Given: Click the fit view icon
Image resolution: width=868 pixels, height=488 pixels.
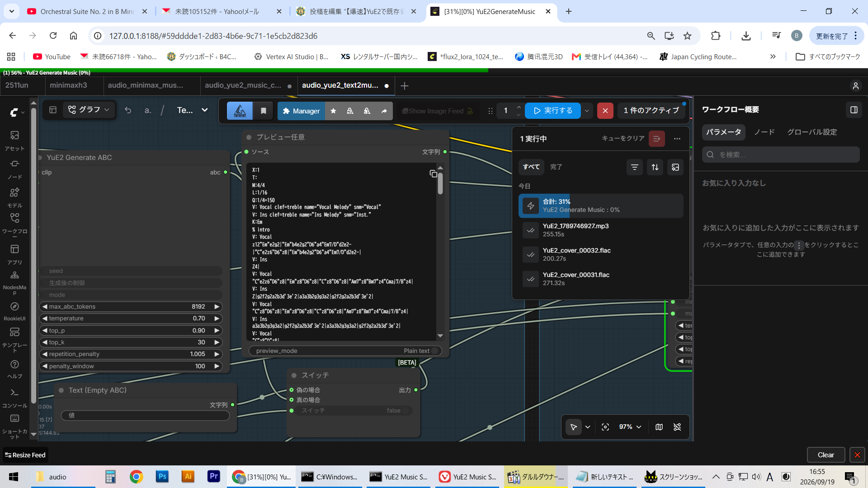Looking at the screenshot, I should pos(605,427).
